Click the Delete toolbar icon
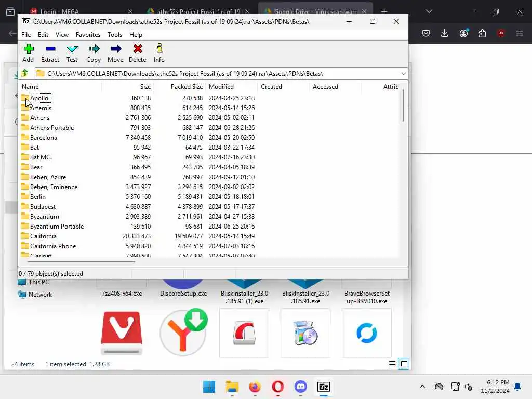Screen dimensions: 532x399 (x=137, y=53)
